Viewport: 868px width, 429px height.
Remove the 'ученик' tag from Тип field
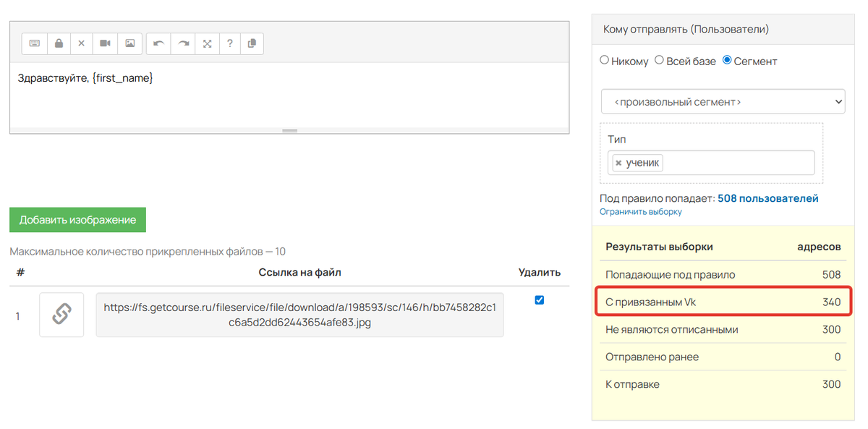click(618, 163)
